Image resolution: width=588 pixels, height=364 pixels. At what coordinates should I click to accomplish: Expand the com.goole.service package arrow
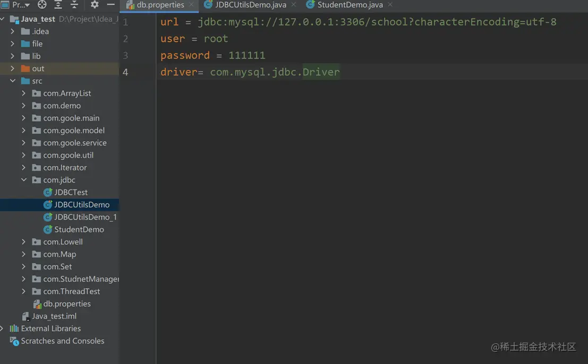tap(23, 142)
